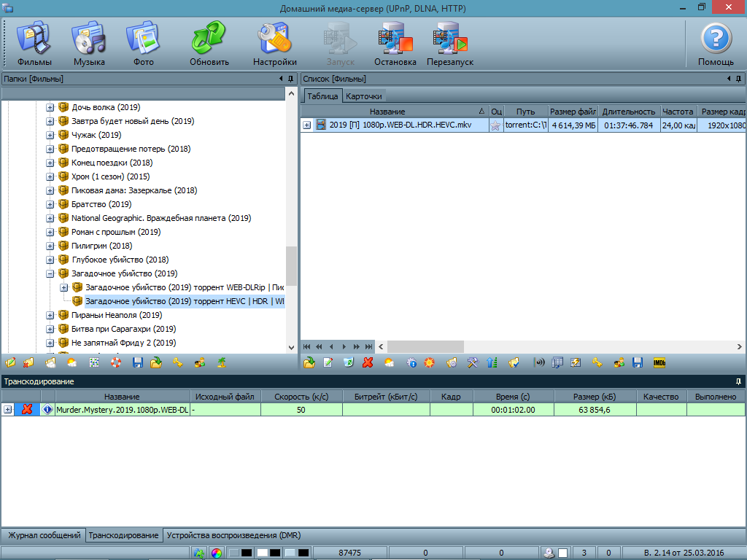Screen dimensions: 747x560
Task: Toggle the white checkbox in status bar
Action: (563, 553)
